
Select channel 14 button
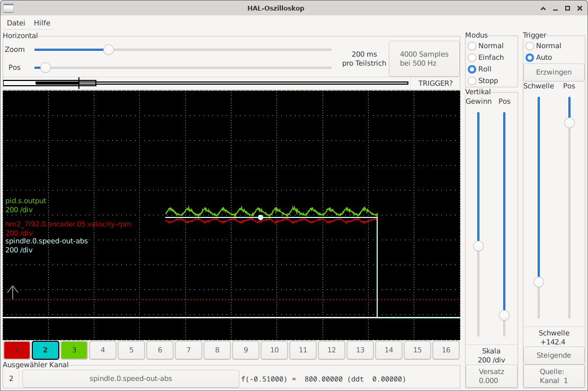(389, 350)
